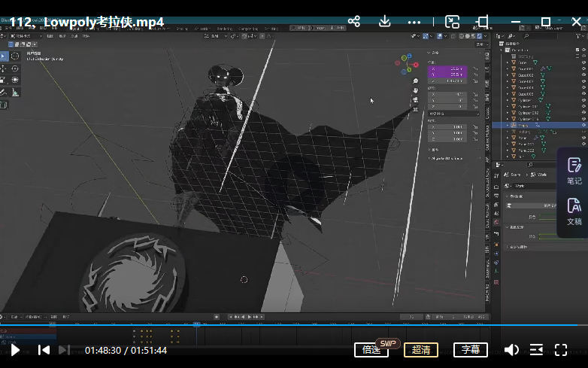
Task: Enter fullscreen mode
Action: pos(561,350)
